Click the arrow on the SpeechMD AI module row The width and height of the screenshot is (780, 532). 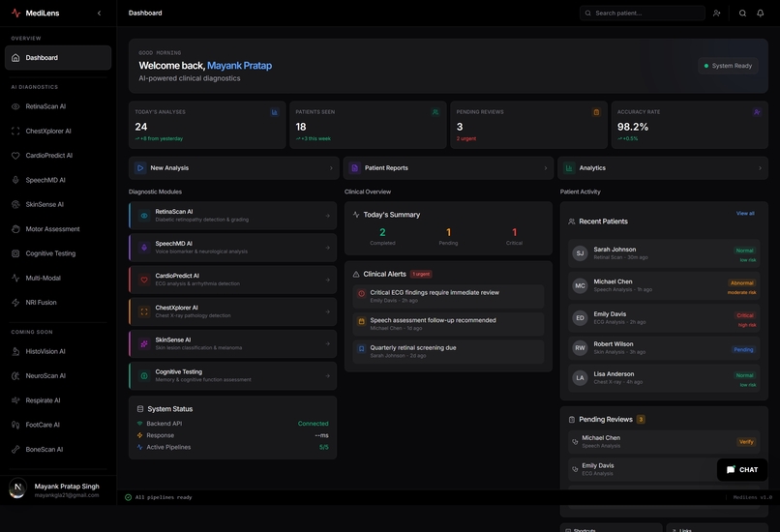[328, 248]
